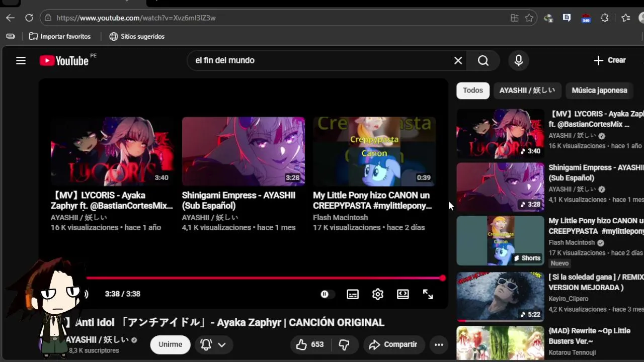Open Flash Macintosh channel in sidebar
644x362 pixels.
[x=572, y=242]
